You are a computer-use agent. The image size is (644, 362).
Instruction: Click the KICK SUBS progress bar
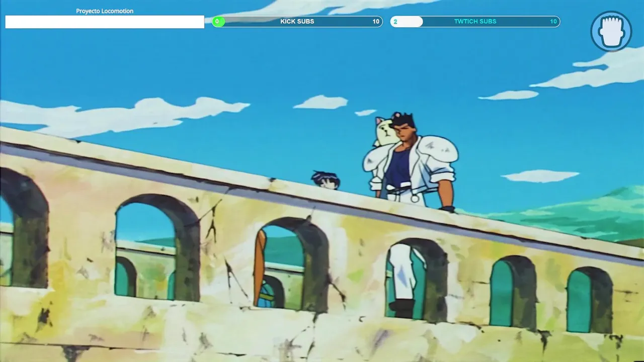pos(297,22)
